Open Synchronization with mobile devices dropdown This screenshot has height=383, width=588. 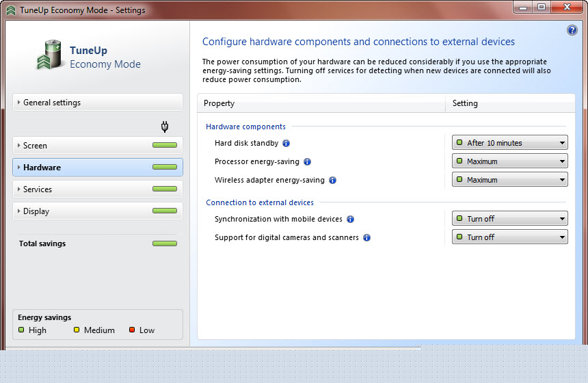(x=509, y=219)
